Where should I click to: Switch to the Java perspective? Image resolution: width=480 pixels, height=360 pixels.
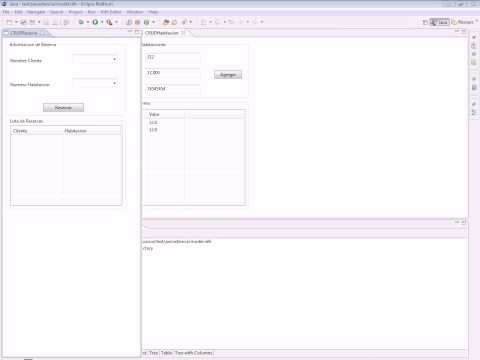(440, 22)
